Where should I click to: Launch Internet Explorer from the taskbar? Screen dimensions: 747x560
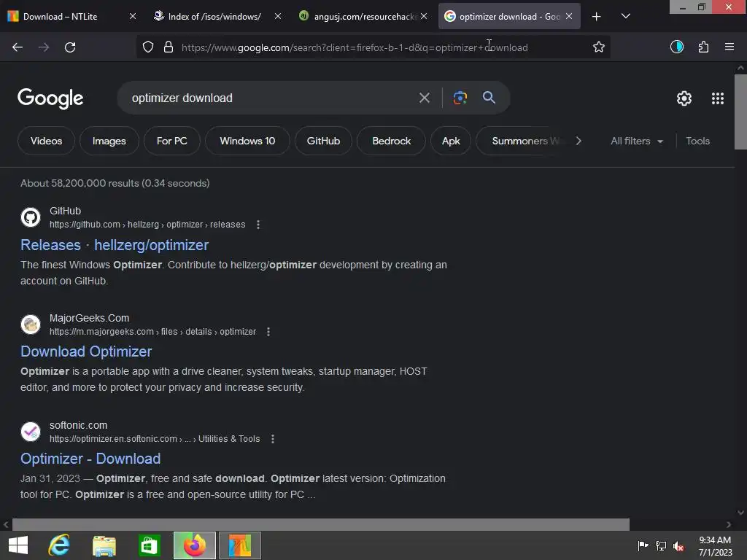(59, 545)
